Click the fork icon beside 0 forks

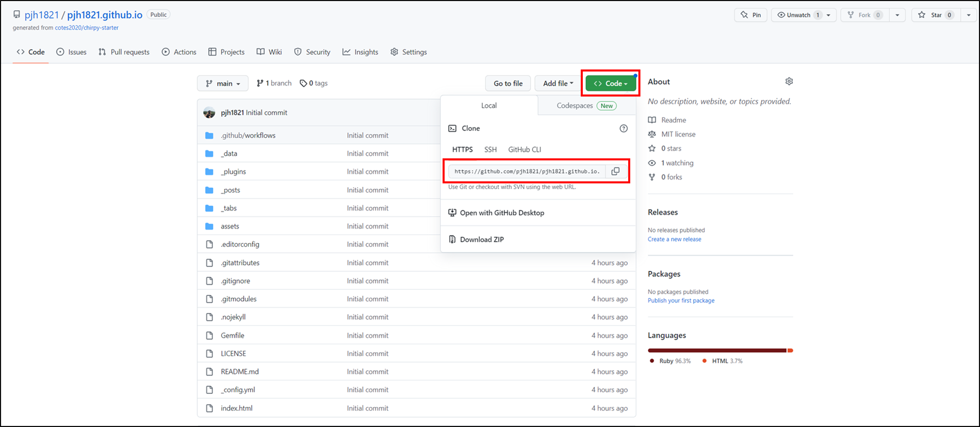click(652, 177)
